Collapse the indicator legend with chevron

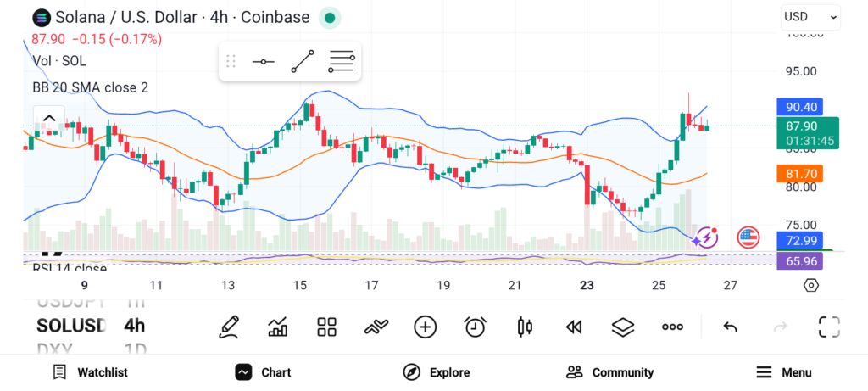[49, 119]
